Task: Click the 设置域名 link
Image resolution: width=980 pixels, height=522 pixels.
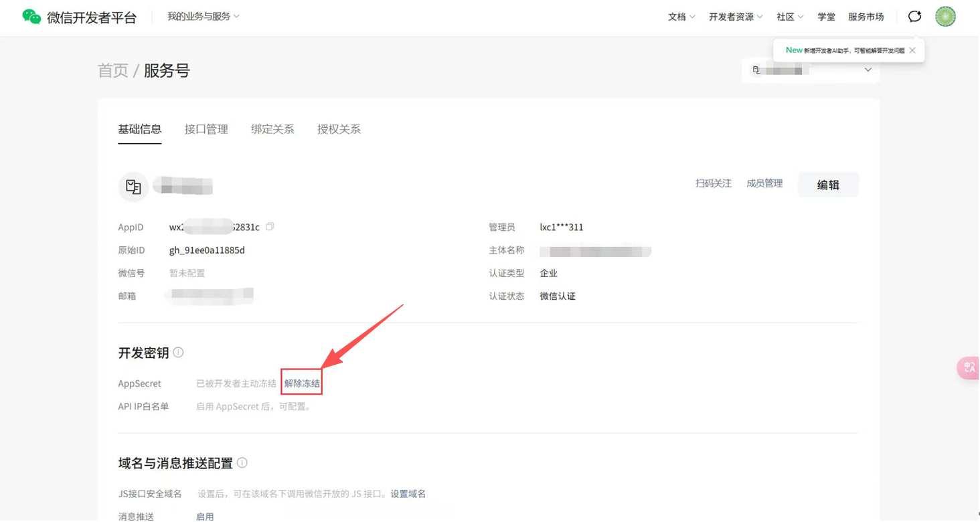Action: click(408, 494)
